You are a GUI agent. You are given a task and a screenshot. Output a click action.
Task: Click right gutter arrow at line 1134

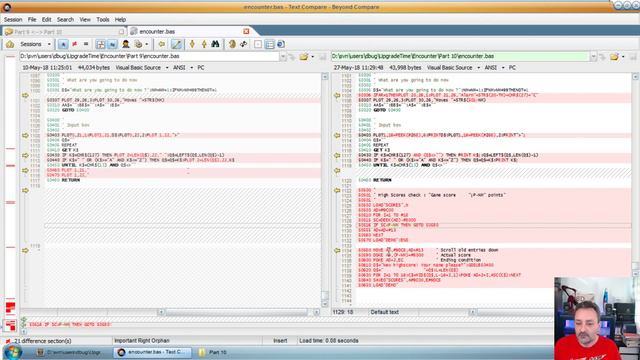tap(337, 250)
